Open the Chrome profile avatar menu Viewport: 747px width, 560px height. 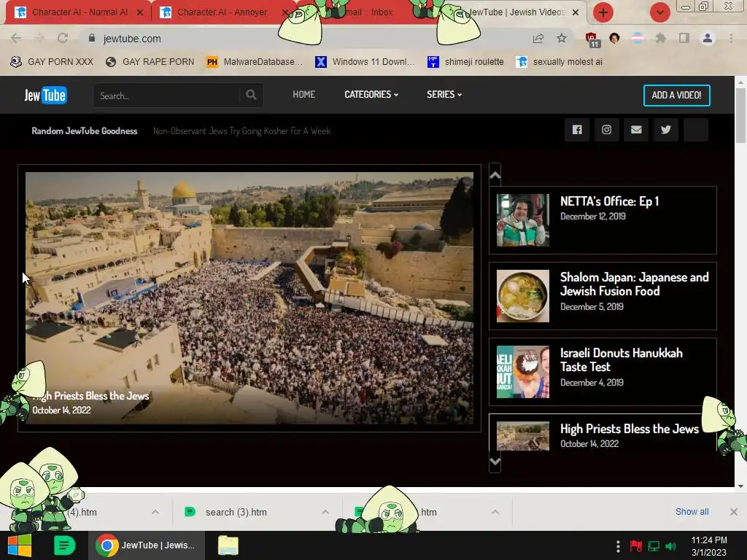pos(708,38)
